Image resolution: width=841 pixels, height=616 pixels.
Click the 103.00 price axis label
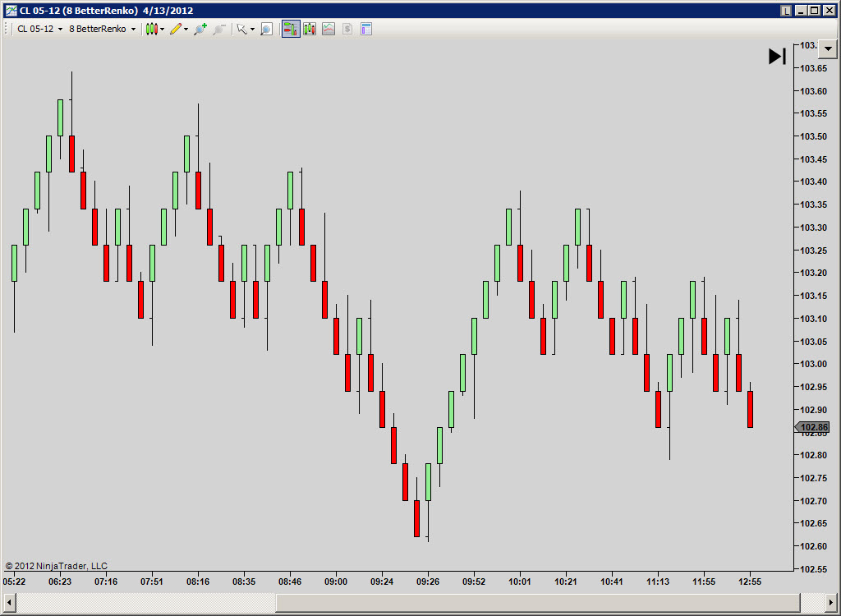(813, 364)
